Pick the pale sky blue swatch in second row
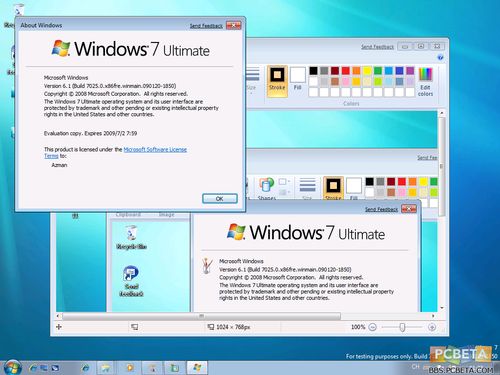 coord(389,81)
